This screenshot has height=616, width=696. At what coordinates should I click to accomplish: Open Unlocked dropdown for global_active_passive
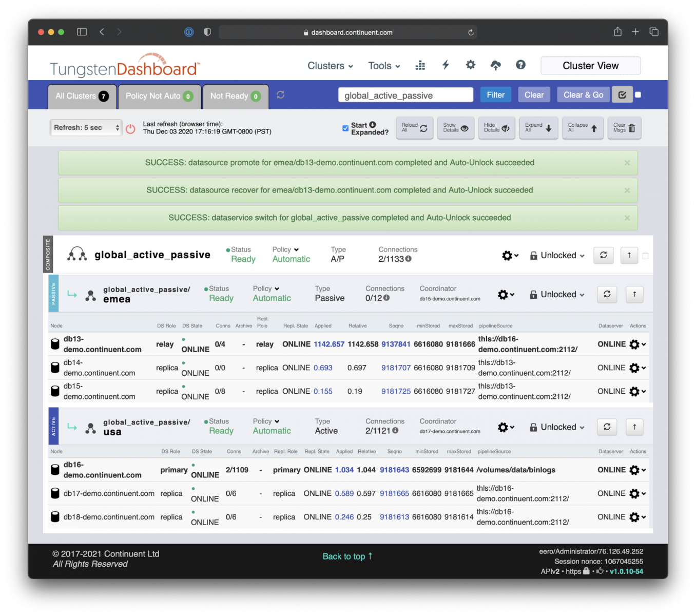point(557,255)
